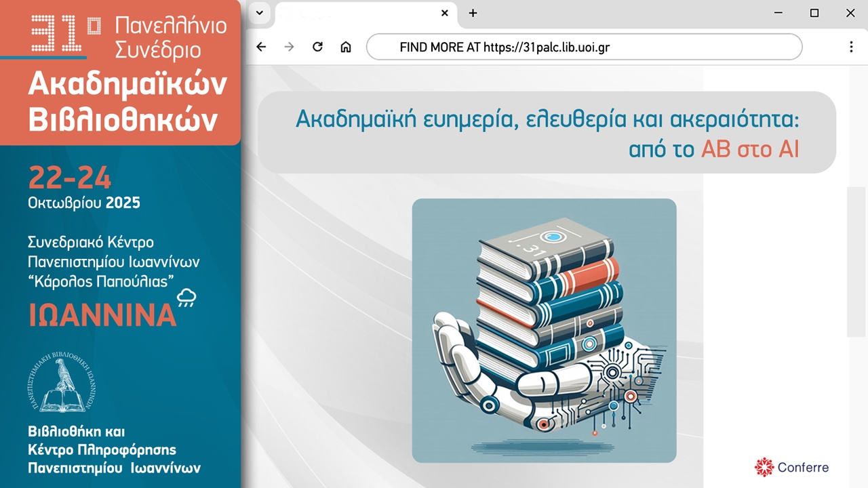This screenshot has width=868, height=488.
Task: Click the red Conferre flower logo
Action: 764,467
